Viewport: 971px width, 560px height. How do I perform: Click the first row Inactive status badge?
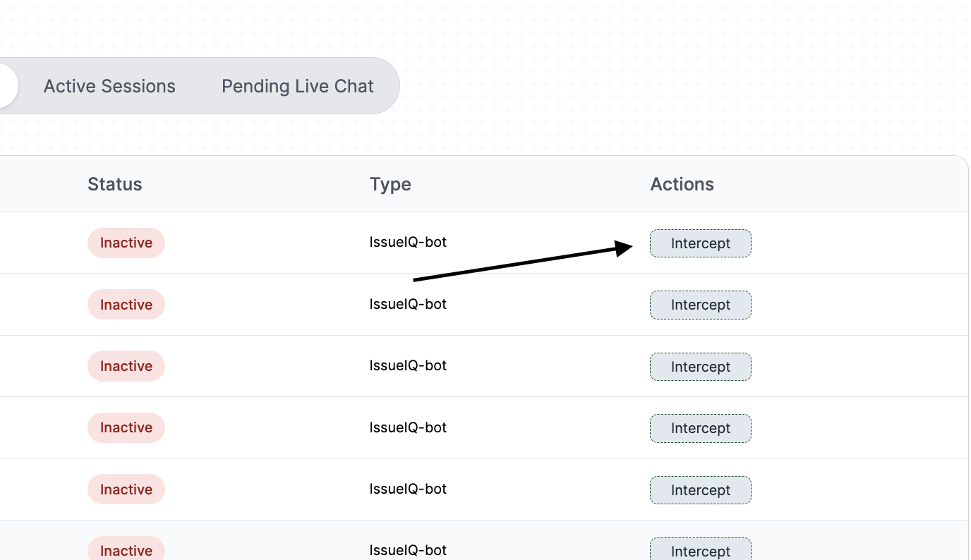(x=126, y=243)
